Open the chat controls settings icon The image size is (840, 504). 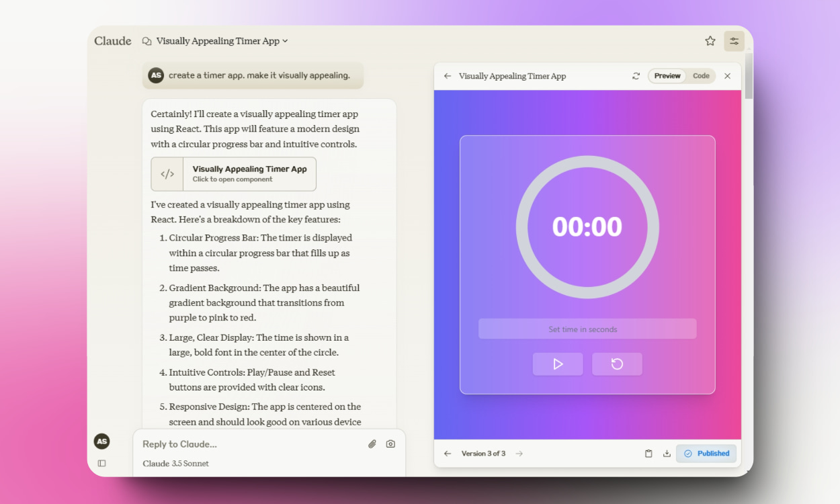pos(734,41)
